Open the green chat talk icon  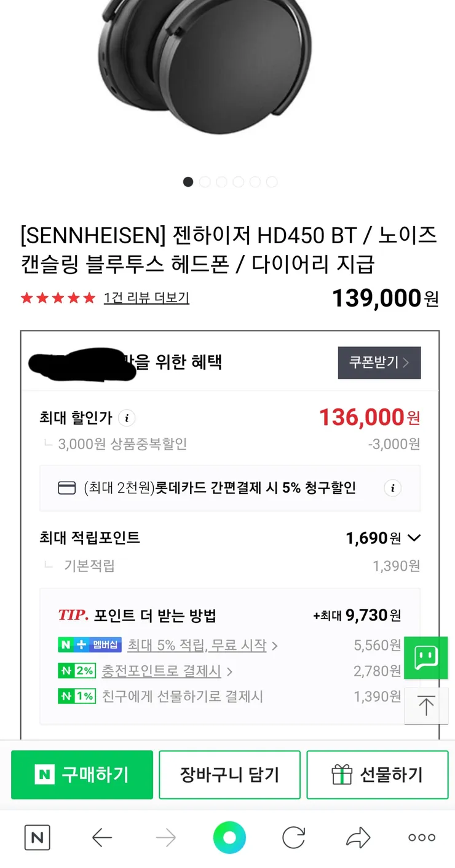pyautogui.click(x=425, y=658)
